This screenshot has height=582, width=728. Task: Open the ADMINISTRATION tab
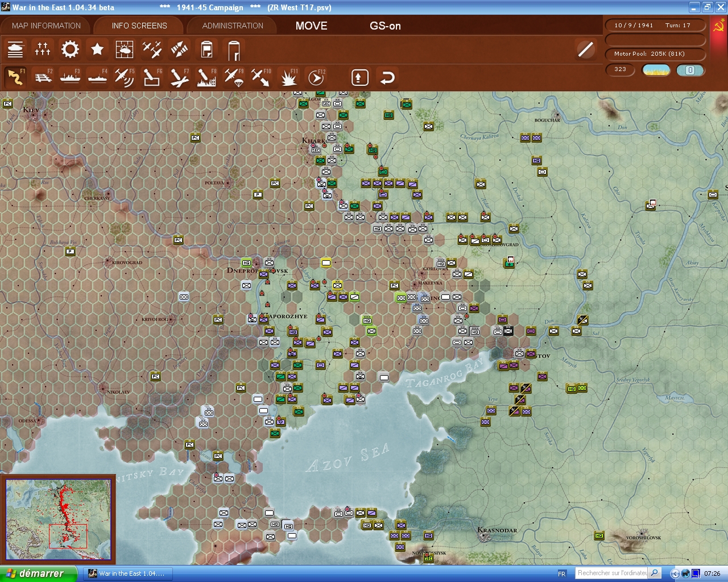[x=233, y=26]
